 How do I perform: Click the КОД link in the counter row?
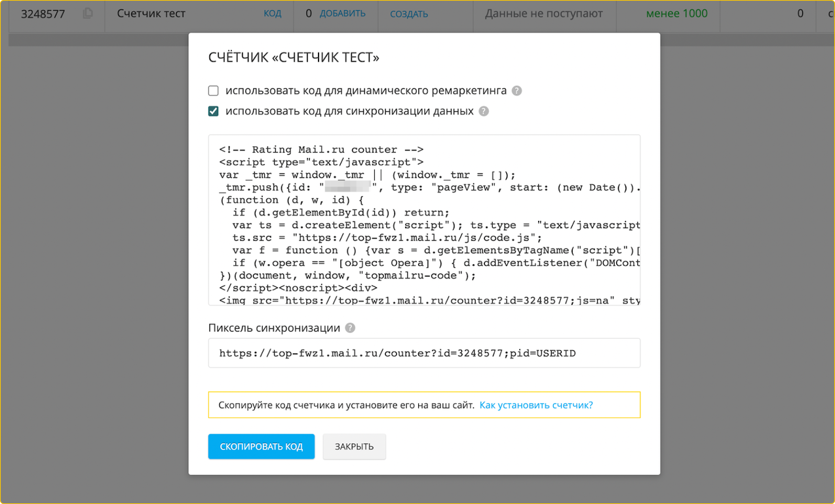click(x=272, y=13)
